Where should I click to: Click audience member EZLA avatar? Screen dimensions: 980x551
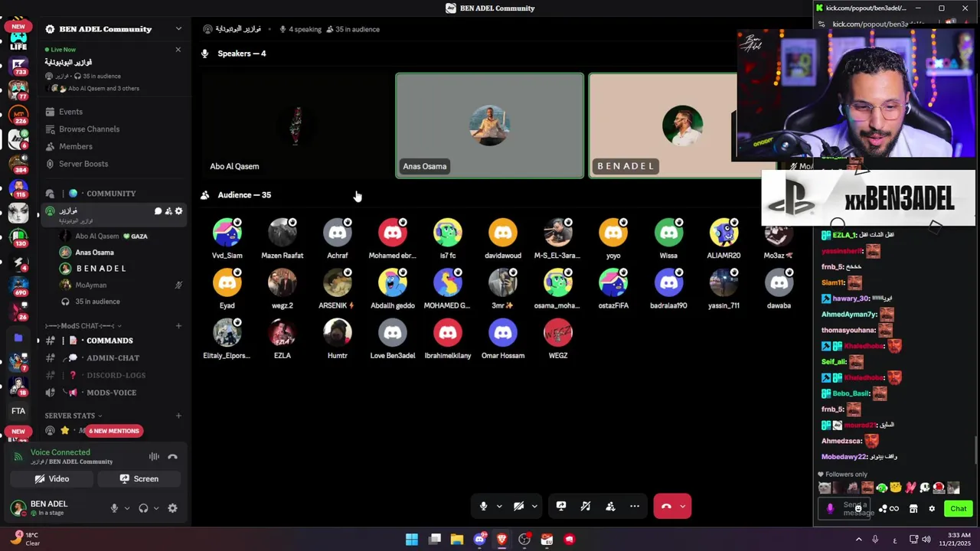click(283, 333)
